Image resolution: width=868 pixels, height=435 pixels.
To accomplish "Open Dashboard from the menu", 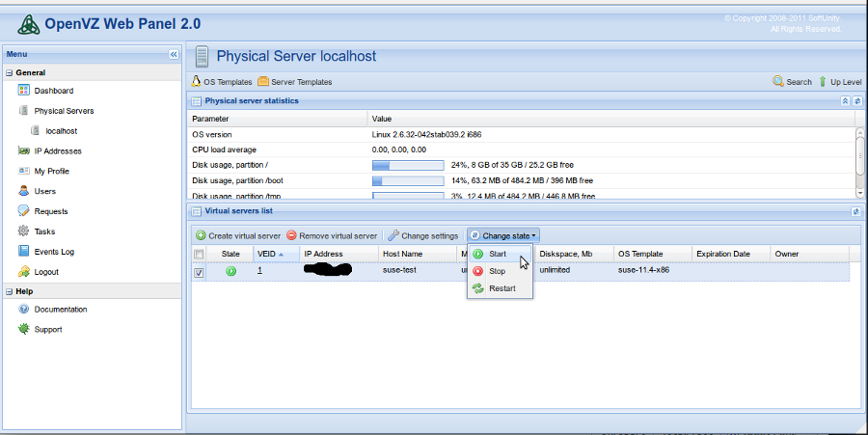I will pyautogui.click(x=54, y=91).
